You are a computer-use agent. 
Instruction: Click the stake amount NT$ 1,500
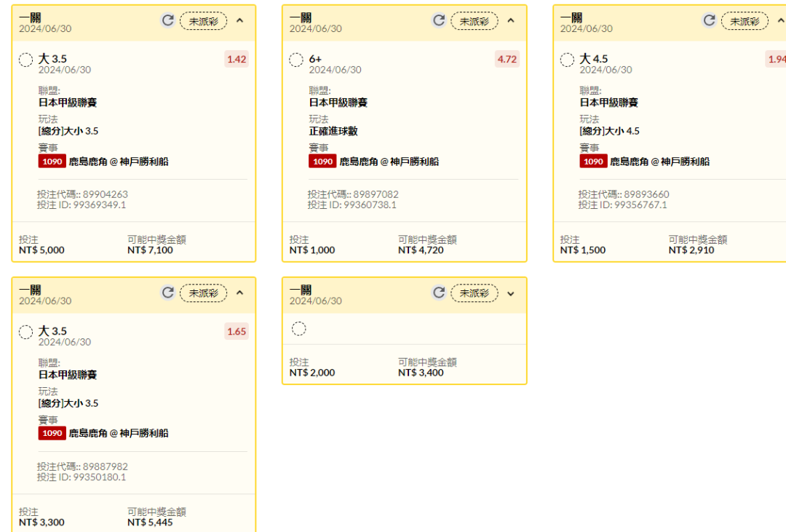pyautogui.click(x=582, y=250)
